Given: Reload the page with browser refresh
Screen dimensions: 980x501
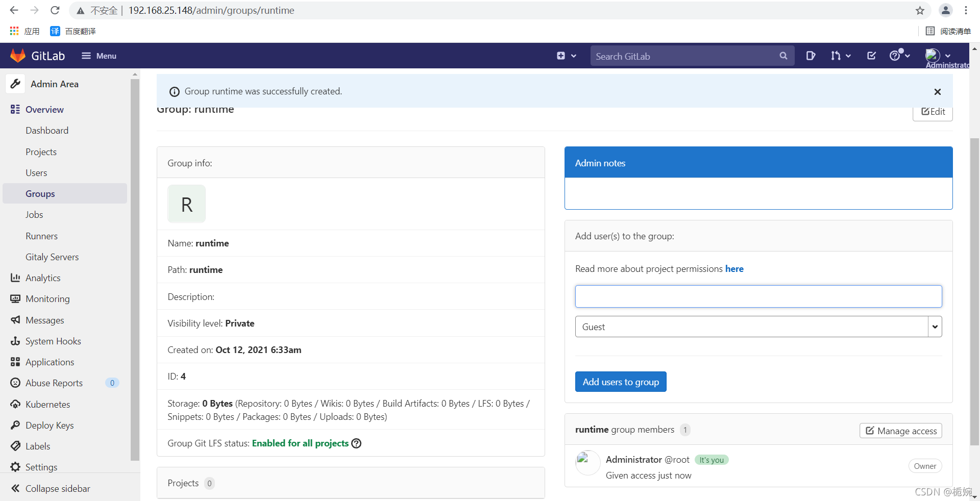Looking at the screenshot, I should click(x=55, y=10).
